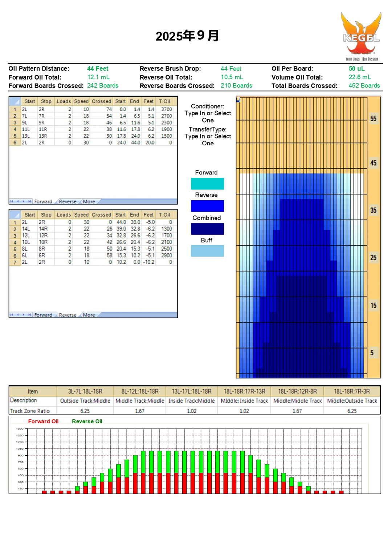Open the Forward tab in the upper table

(x=43, y=201)
